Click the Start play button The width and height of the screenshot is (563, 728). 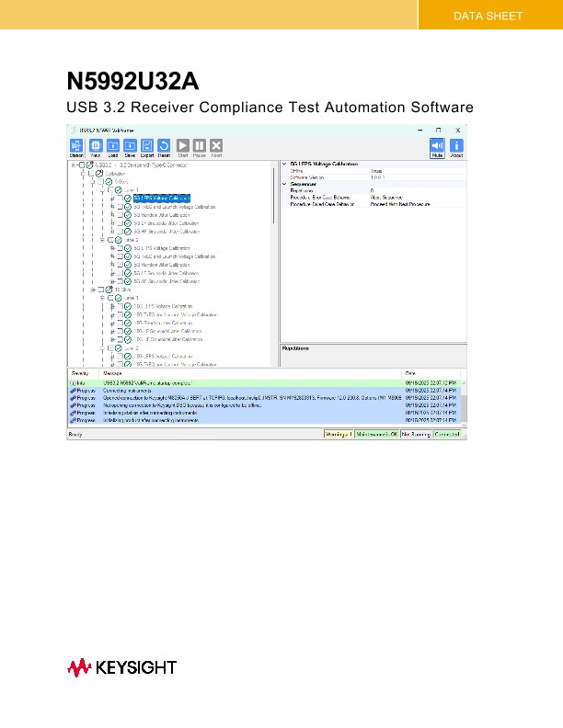(183, 148)
